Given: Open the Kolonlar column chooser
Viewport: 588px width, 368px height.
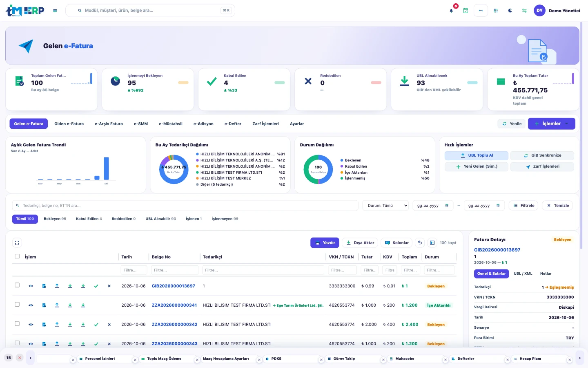Looking at the screenshot, I should coord(396,242).
